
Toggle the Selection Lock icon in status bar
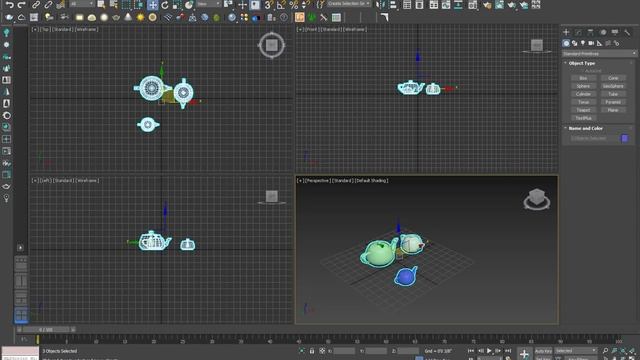click(x=312, y=351)
